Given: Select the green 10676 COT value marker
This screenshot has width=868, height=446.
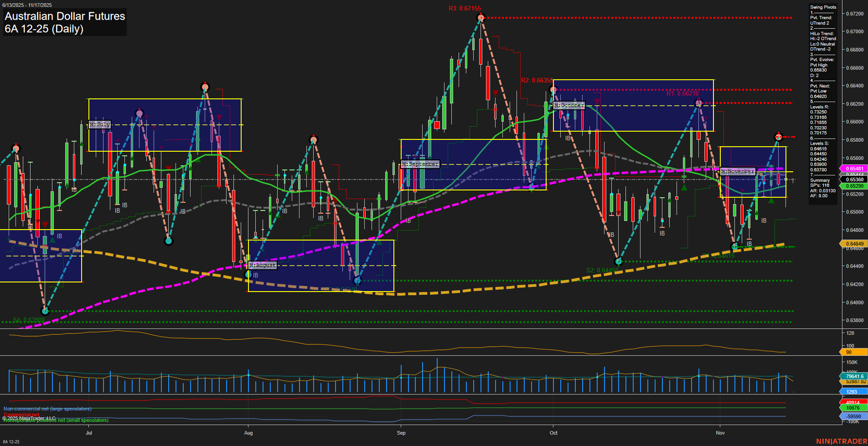Looking at the screenshot, I should [853, 408].
